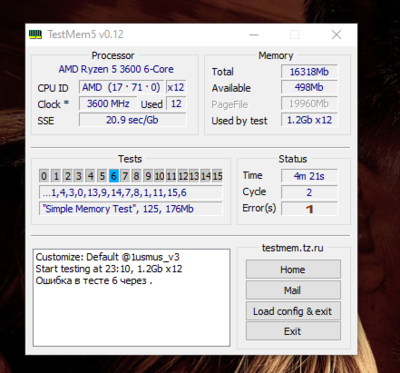Click the 20.9 sec/Gb SSE value
This screenshot has width=400, height=373.
(132, 120)
